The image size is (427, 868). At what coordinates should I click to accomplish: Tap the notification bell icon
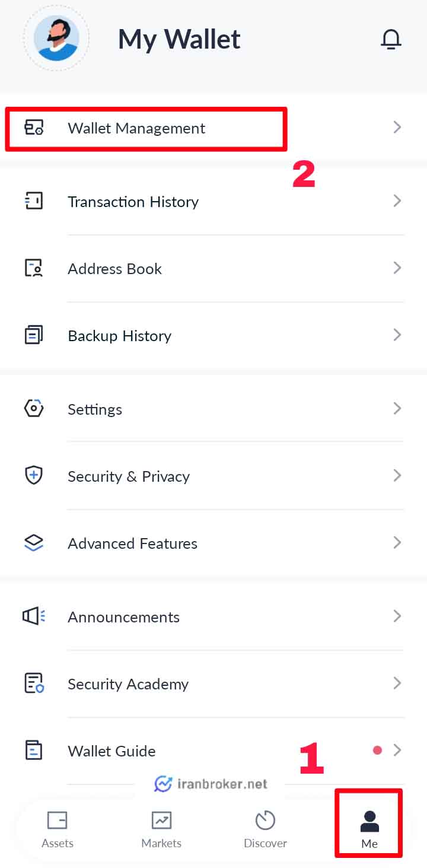(x=391, y=39)
